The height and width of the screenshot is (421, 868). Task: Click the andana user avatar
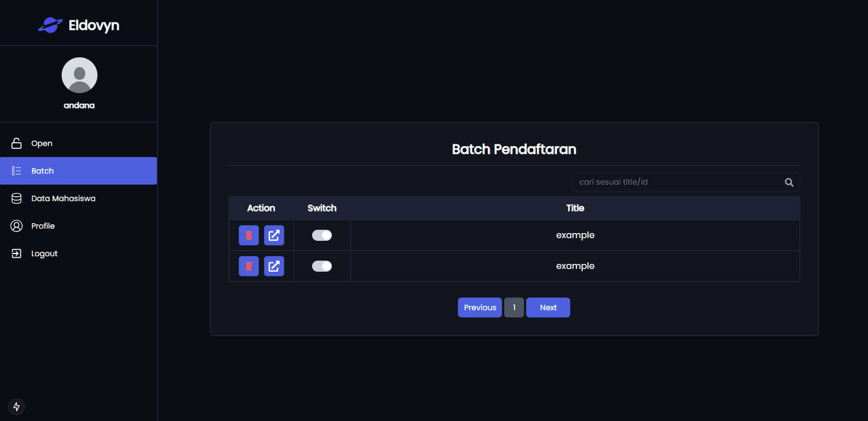click(x=79, y=75)
